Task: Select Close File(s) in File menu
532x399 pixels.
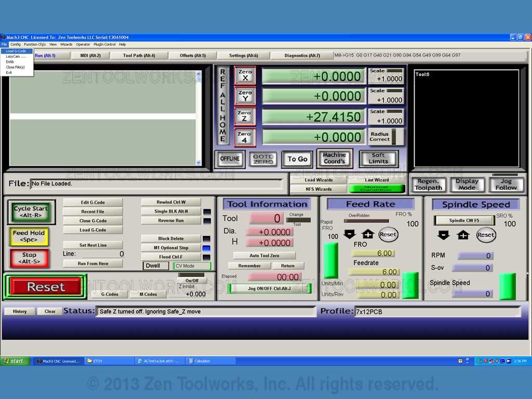Action: (x=17, y=67)
